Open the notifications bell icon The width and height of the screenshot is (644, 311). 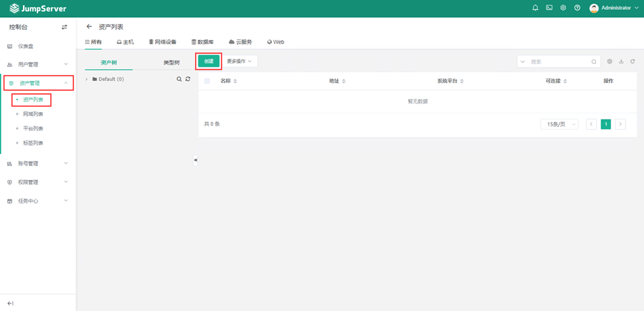pyautogui.click(x=535, y=8)
